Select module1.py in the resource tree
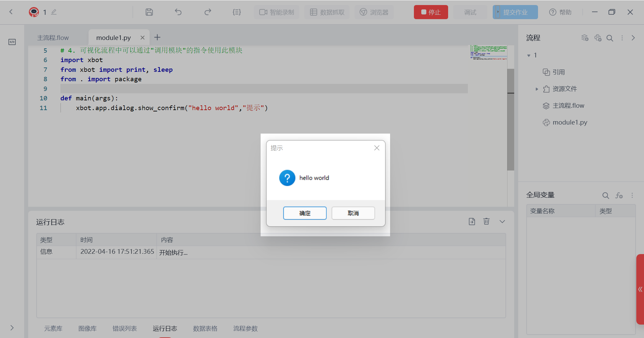Viewport: 644px width, 338px height. [x=570, y=122]
